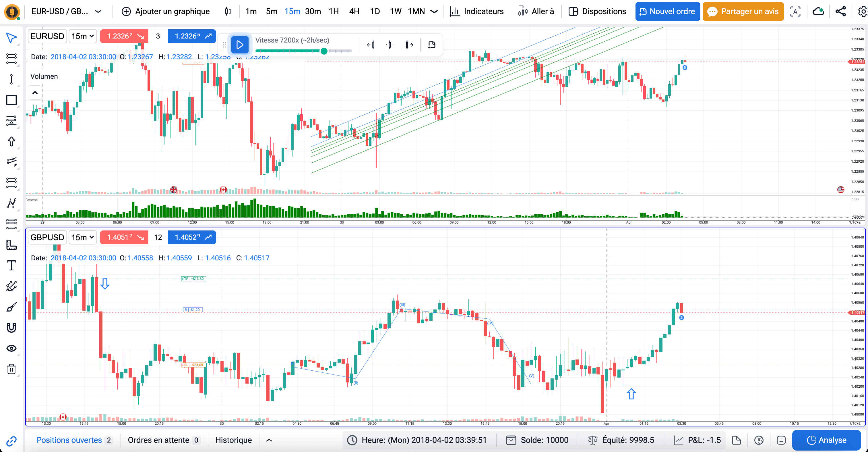Open the Ordres en attente tab
868x452 pixels.
pos(158,440)
